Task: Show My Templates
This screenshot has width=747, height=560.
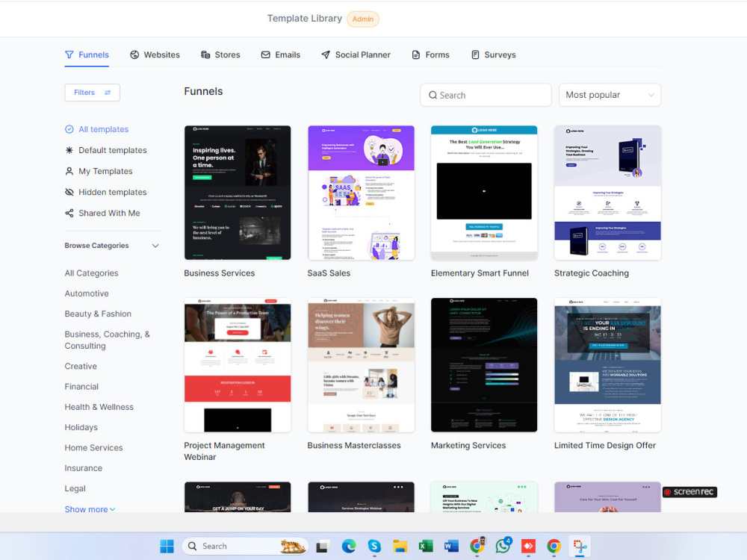Action: (99, 172)
